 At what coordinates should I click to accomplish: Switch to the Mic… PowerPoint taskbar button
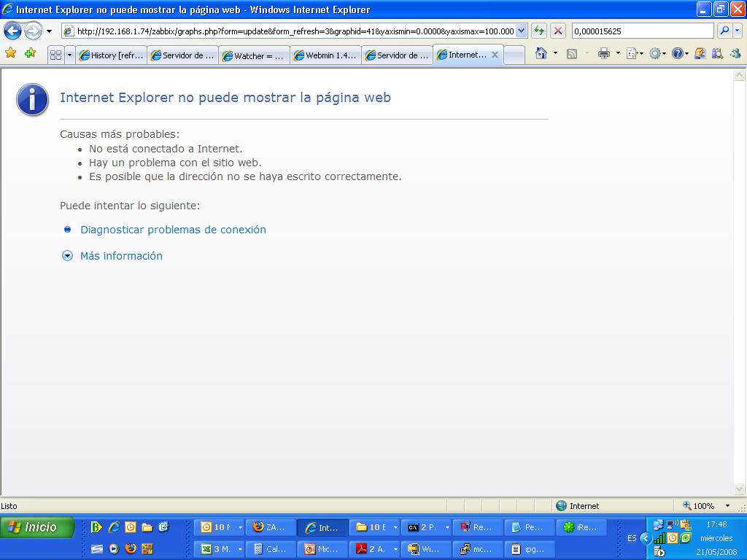pos(322,549)
